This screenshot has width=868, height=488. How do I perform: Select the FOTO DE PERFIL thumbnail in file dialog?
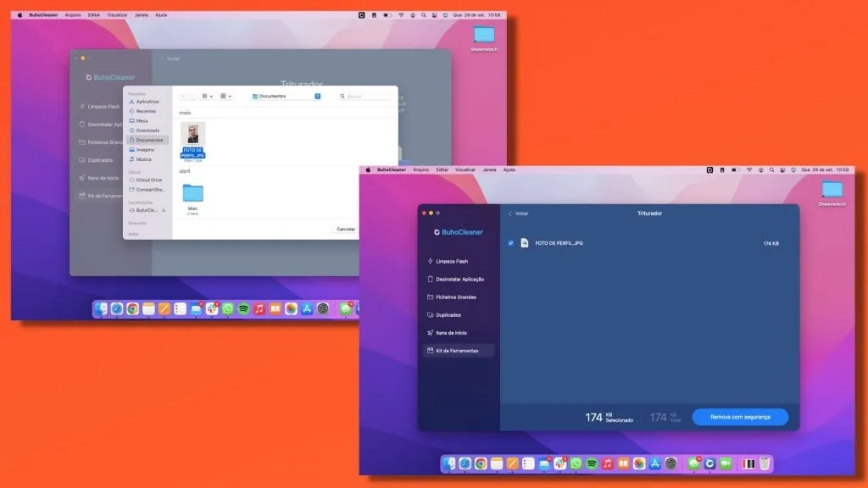tap(192, 134)
